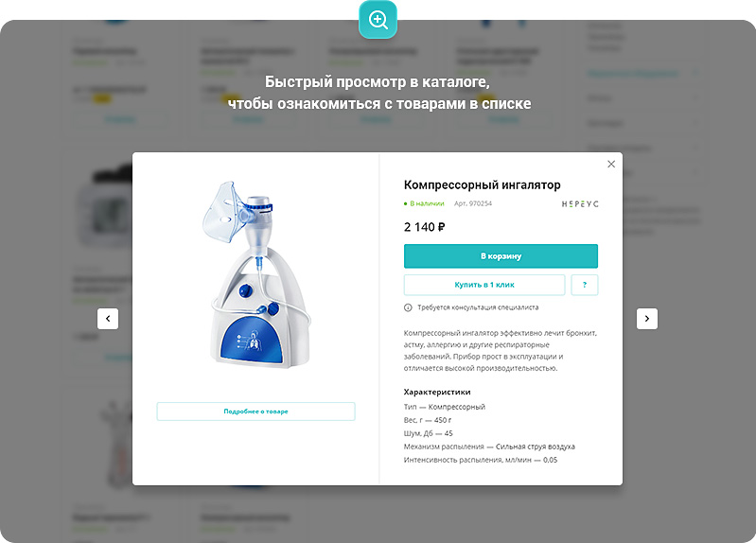Go to previous product with left arrow
Viewport: 756px width, 543px height.
108,318
